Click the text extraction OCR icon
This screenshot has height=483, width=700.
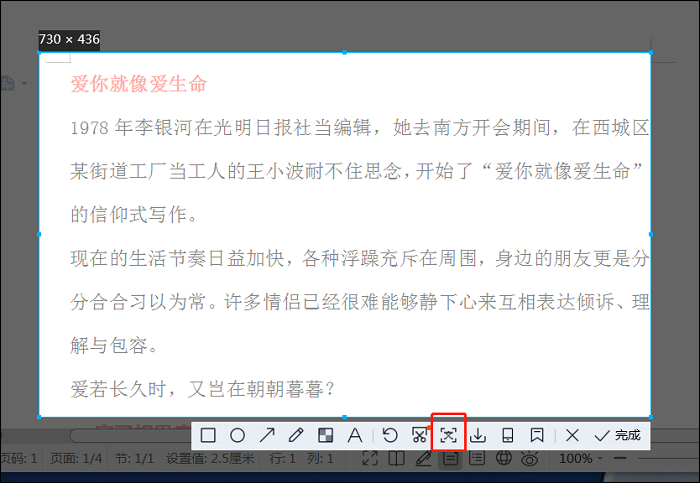click(x=449, y=435)
